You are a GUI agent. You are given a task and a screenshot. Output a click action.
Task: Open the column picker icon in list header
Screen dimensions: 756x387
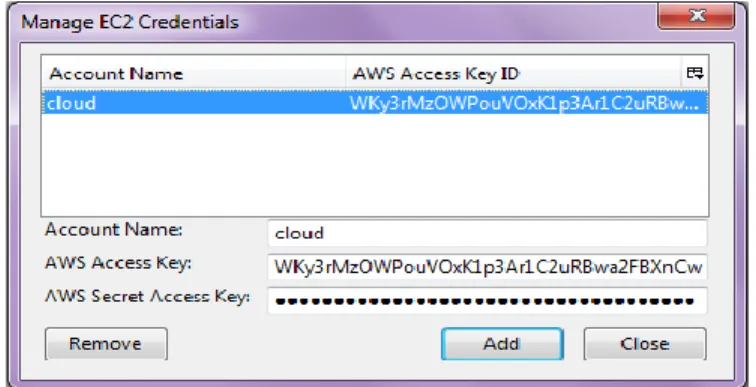[694, 73]
